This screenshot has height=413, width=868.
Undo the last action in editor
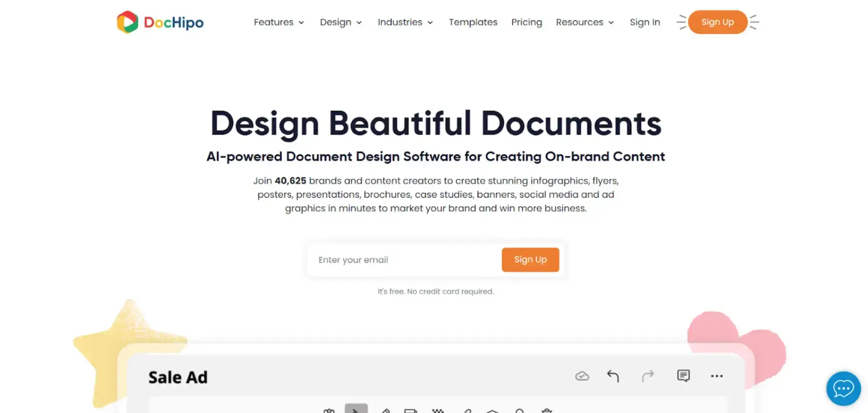(x=613, y=376)
